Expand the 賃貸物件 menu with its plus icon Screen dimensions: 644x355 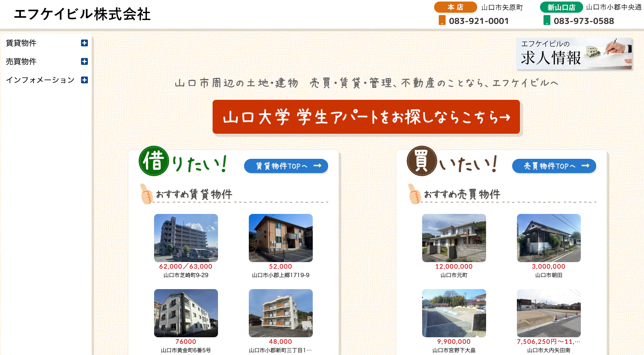(x=84, y=43)
